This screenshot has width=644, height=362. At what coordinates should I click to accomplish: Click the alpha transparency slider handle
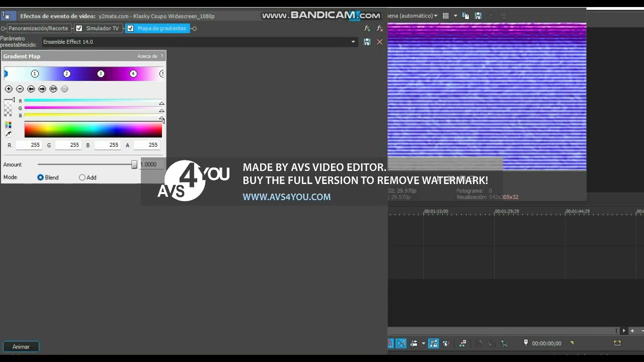point(13,100)
